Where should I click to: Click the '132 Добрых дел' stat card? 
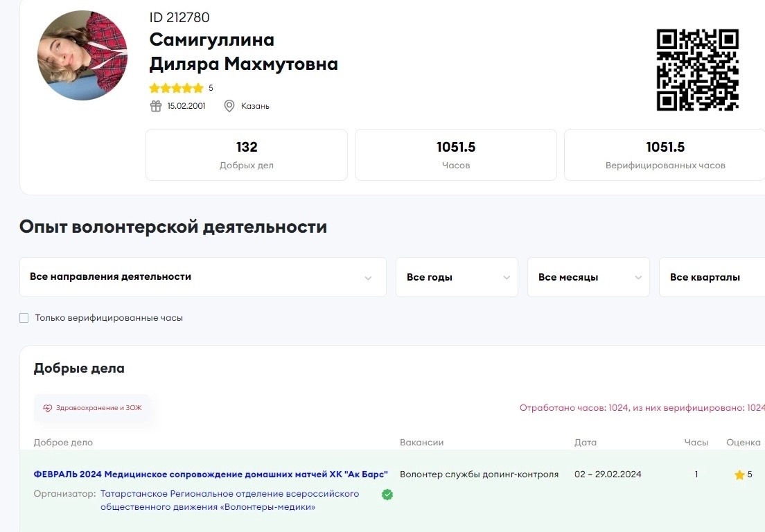pyautogui.click(x=246, y=154)
